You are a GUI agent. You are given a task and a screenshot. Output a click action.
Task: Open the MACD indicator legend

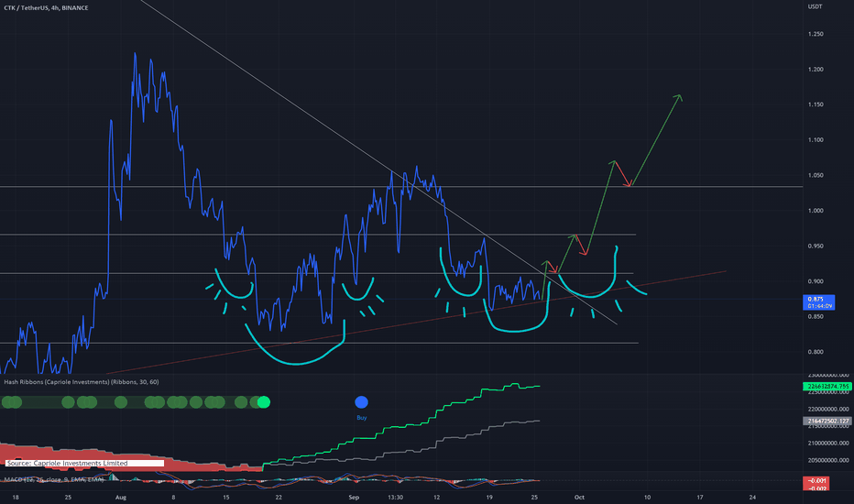[53, 479]
